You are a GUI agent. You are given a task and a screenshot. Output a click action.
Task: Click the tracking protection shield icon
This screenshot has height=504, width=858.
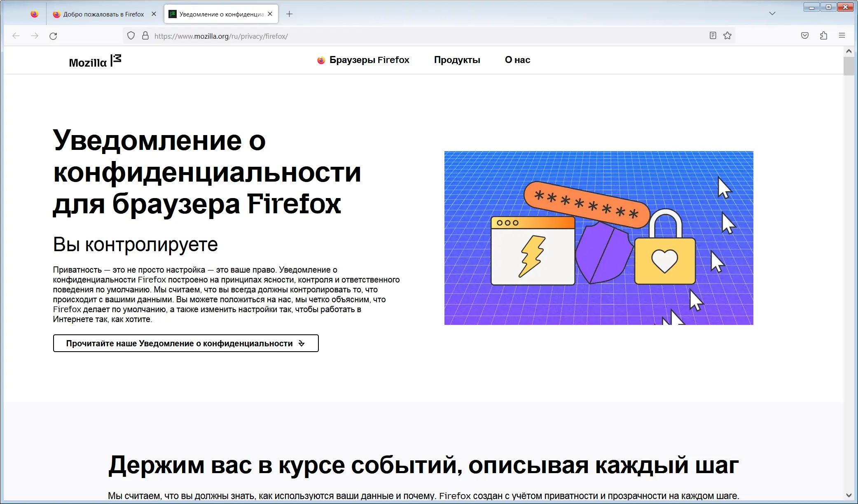click(131, 35)
